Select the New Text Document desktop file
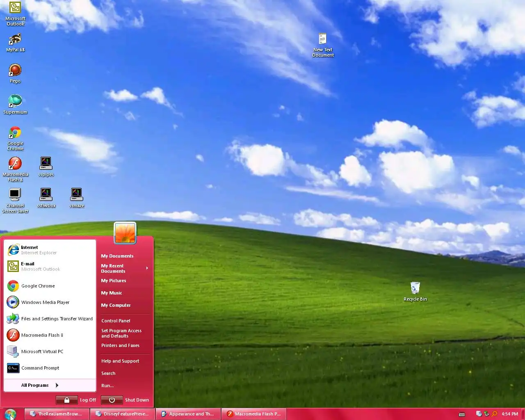Image resolution: width=525 pixels, height=420 pixels. (323, 45)
